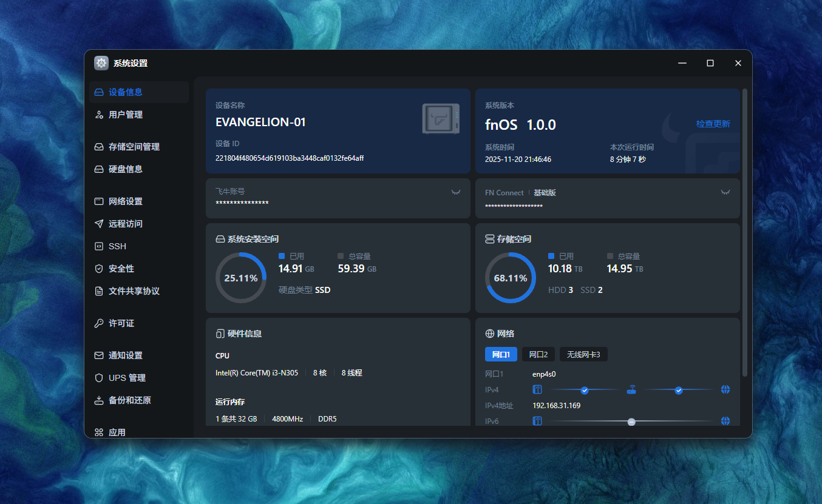This screenshot has width=822, height=504.
Task: Click the vertical scrollbar on the right
Action: pyautogui.click(x=745, y=230)
